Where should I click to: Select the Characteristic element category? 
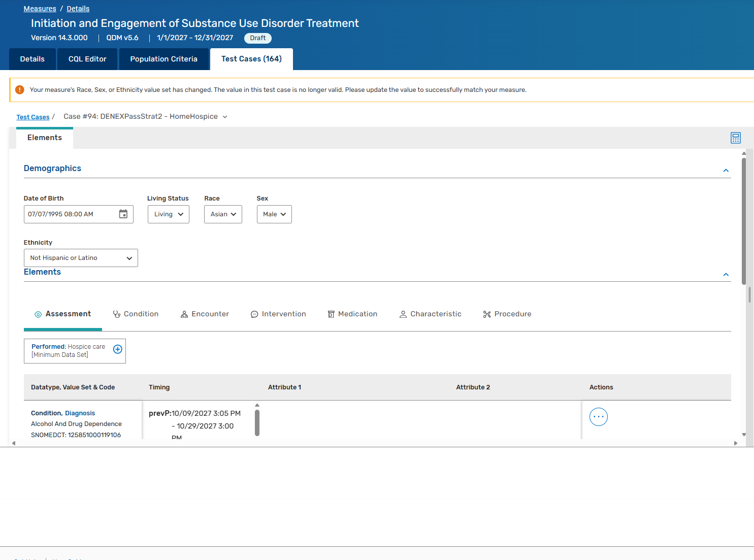point(430,314)
